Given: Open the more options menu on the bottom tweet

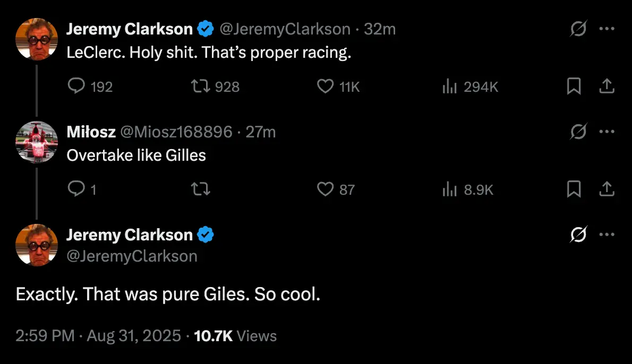Looking at the screenshot, I should pos(607,233).
